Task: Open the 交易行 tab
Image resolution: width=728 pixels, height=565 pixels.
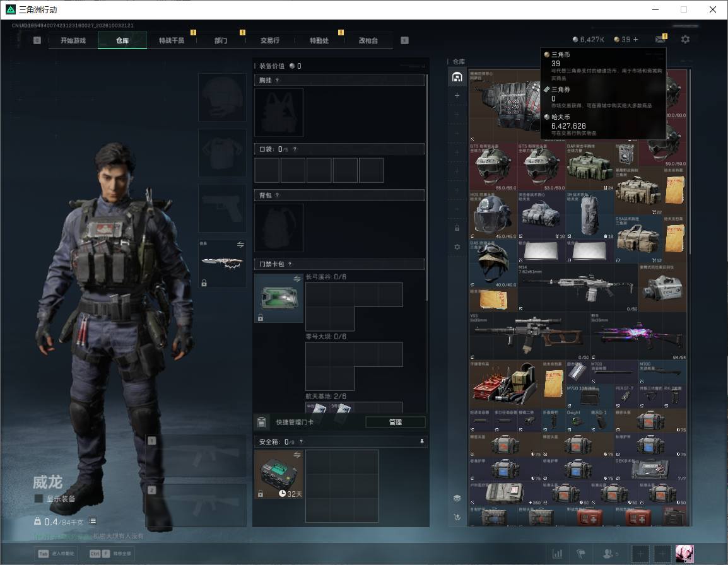Action: click(270, 40)
